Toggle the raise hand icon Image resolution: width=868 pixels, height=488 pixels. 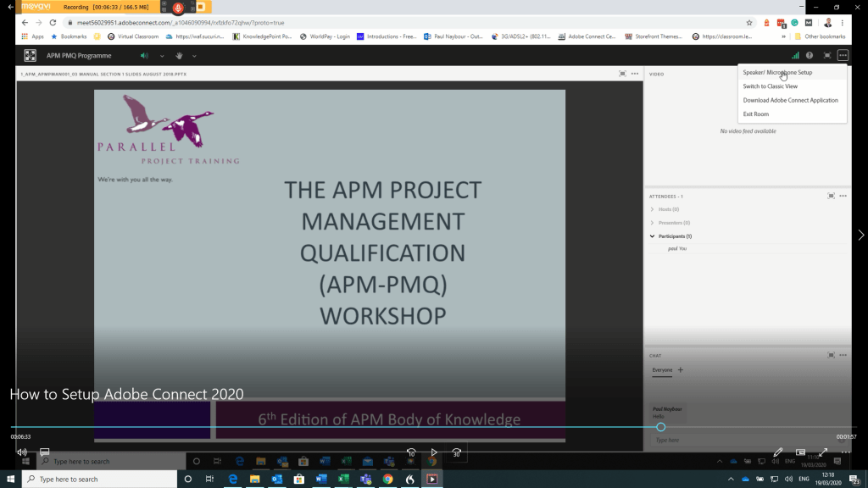(x=179, y=56)
